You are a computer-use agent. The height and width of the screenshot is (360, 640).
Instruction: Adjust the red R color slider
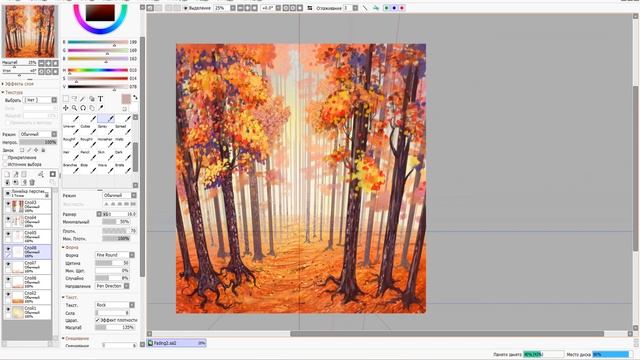click(x=98, y=42)
